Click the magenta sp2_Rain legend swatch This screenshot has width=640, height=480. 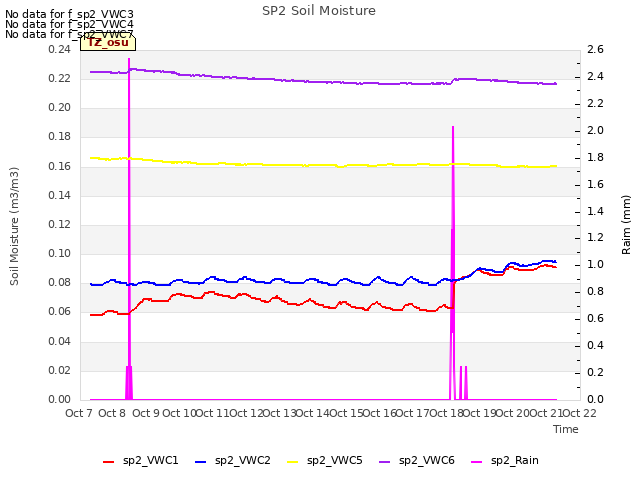pos(477,462)
